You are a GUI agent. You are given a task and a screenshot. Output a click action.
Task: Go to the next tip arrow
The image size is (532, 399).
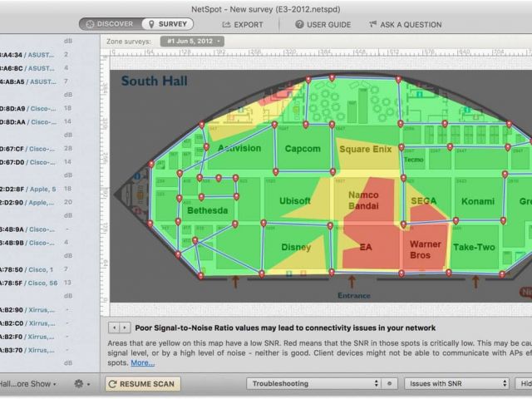(125, 328)
